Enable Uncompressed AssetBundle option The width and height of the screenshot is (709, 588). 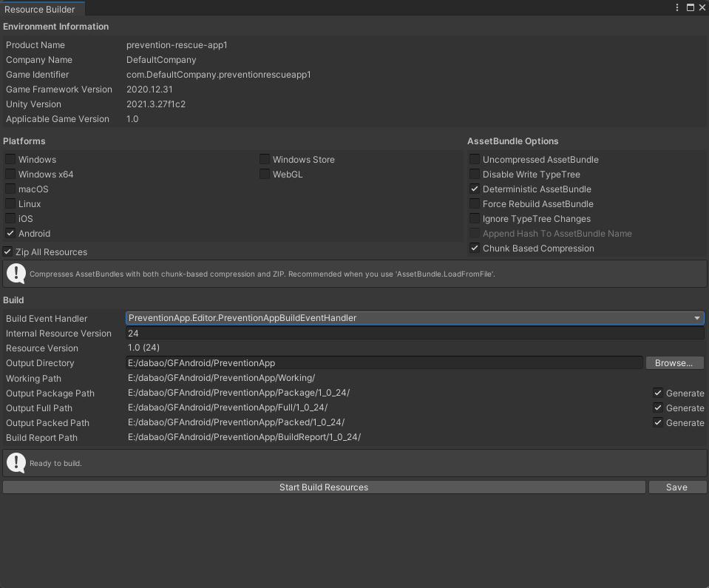(x=474, y=159)
